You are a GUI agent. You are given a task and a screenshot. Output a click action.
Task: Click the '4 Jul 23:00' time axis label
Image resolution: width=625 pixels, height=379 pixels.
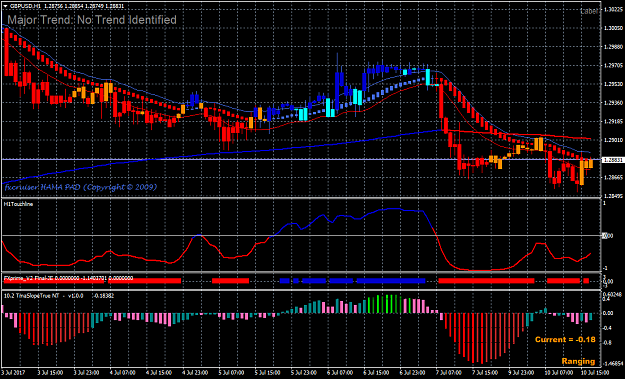click(195, 373)
